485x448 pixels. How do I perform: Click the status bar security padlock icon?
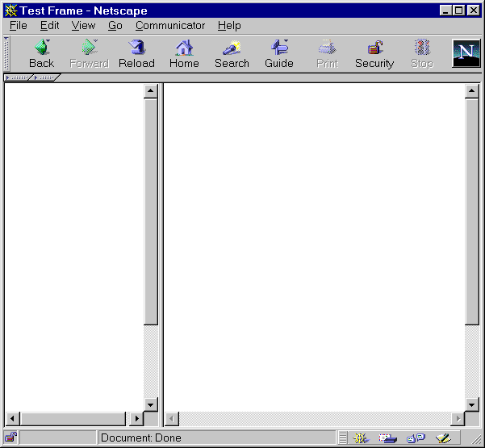point(10,438)
